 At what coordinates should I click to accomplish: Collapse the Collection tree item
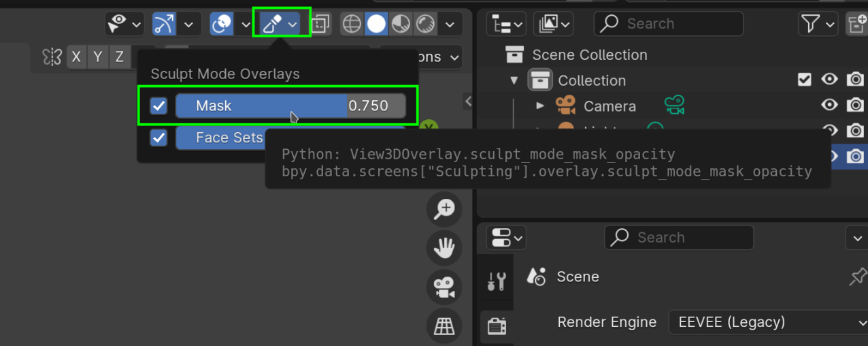pos(514,80)
